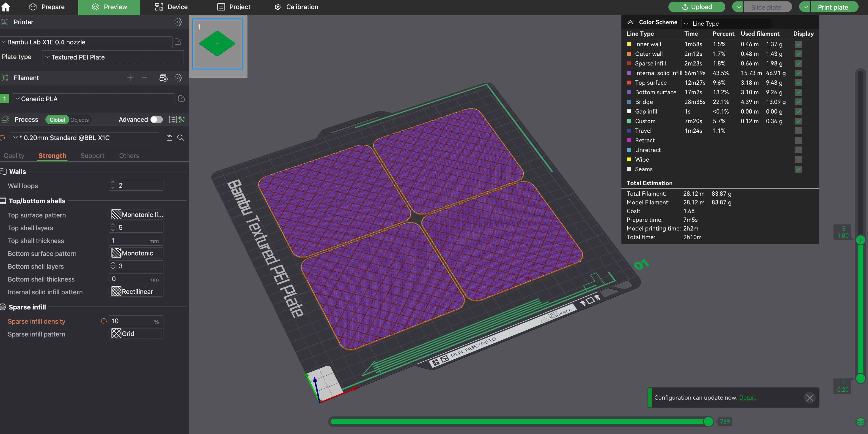Remove a filament with the minus icon
Screen dimensions: 868x434
(144, 78)
